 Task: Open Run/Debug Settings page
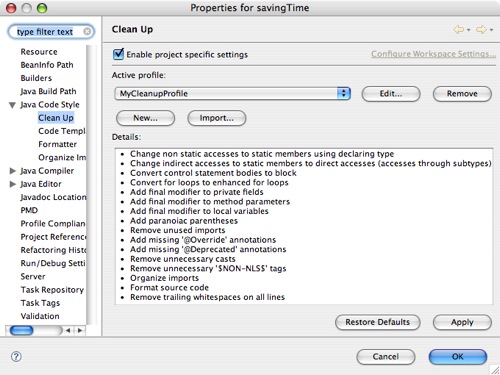[x=53, y=263]
